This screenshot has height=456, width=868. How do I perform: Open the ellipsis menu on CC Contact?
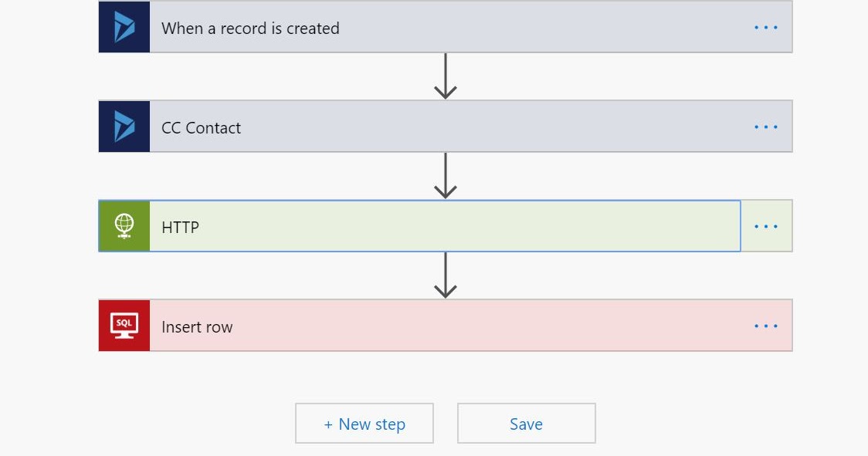coord(765,126)
